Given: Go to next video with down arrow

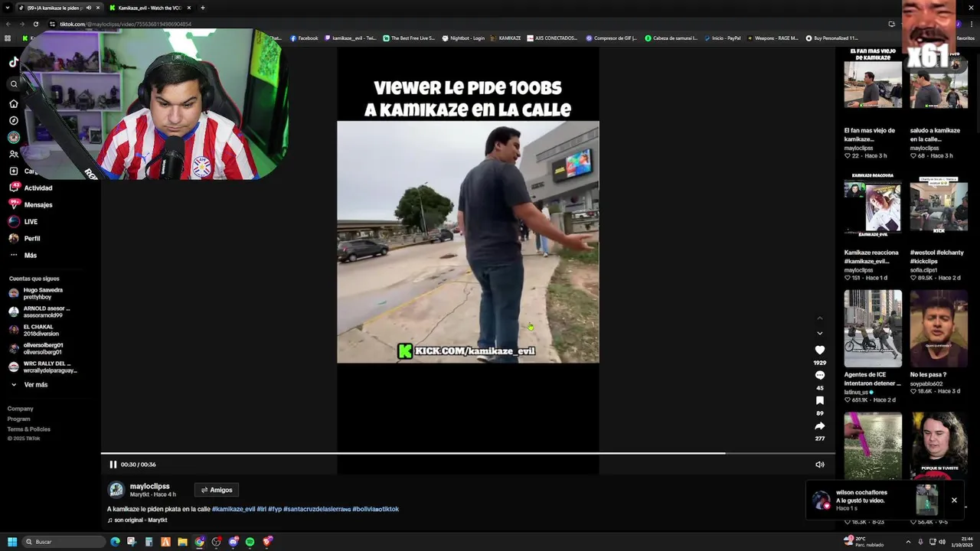Looking at the screenshot, I should 820,333.
